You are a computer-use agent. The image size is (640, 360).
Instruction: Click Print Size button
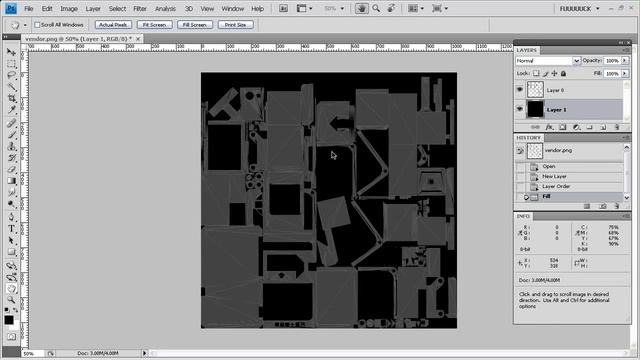click(236, 25)
